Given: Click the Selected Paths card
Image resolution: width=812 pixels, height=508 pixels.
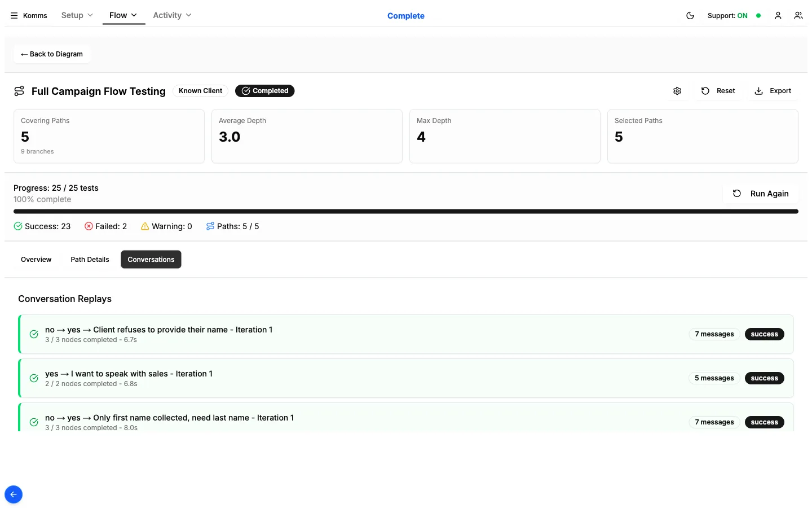Looking at the screenshot, I should tap(703, 136).
